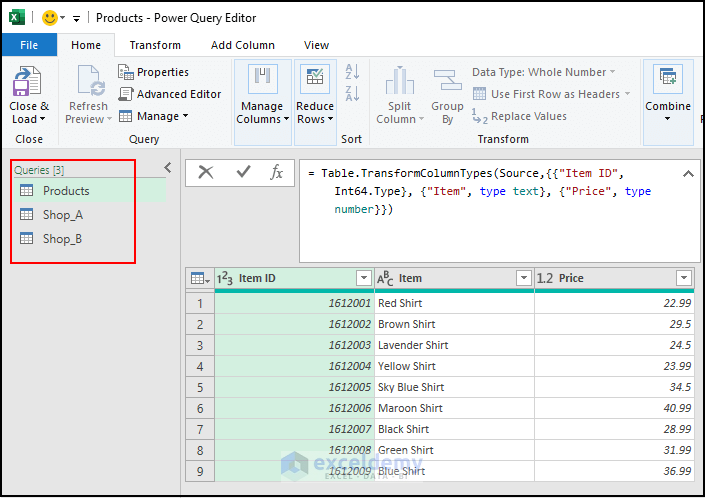Confirm the formula with the checkmark icon
This screenshot has height=498, width=705.
pos(243,172)
